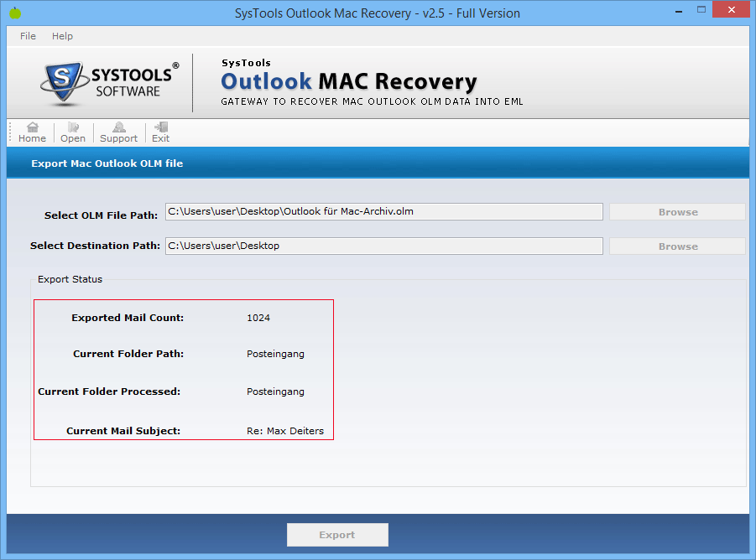Click the 'Current Mail Subject:' label
Image resolution: width=756 pixels, height=560 pixels.
pos(123,431)
